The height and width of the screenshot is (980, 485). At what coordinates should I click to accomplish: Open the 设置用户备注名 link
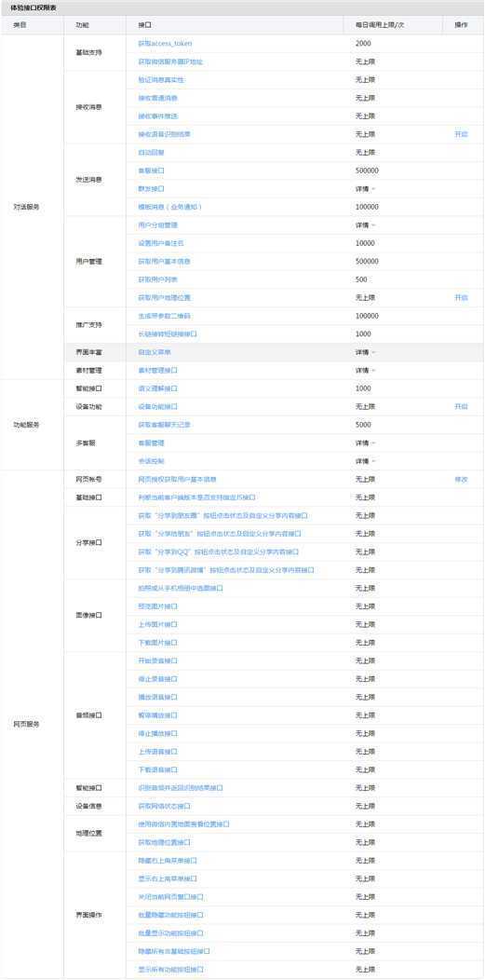(x=161, y=243)
